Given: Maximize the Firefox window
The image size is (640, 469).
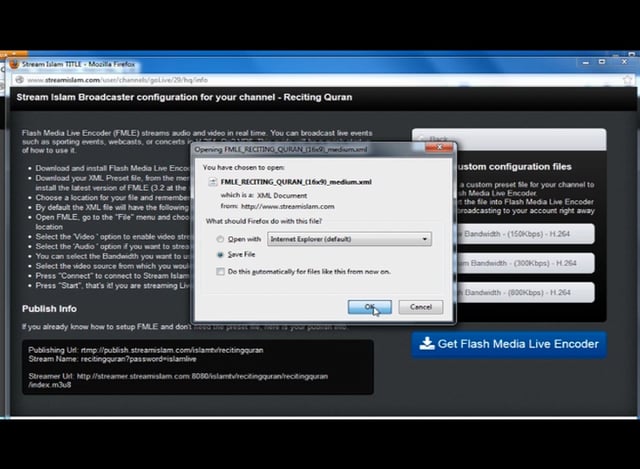Looking at the screenshot, I should coord(602,62).
